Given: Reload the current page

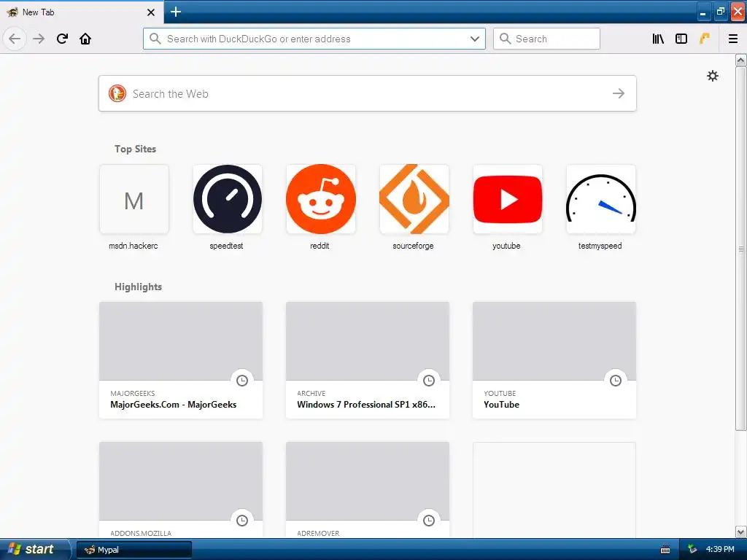Looking at the screenshot, I should (x=62, y=39).
